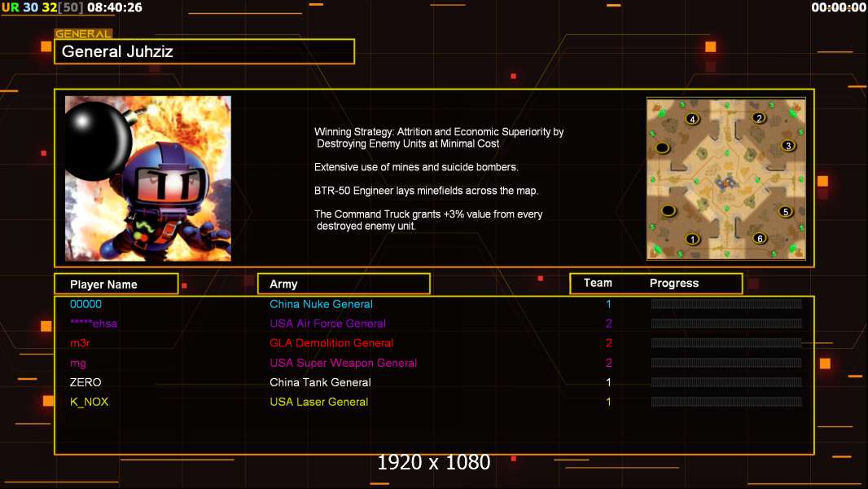Click team number 1 in the ZERO row
Screen dimensions: 868x489
(608, 382)
